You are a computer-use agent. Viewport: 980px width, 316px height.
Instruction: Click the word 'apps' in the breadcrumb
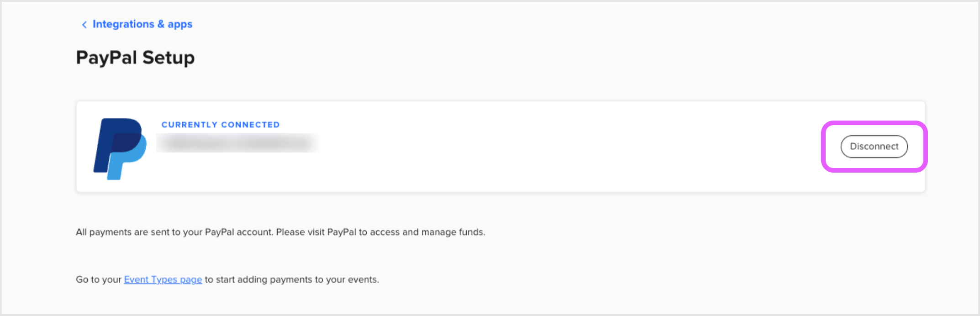[x=180, y=24]
